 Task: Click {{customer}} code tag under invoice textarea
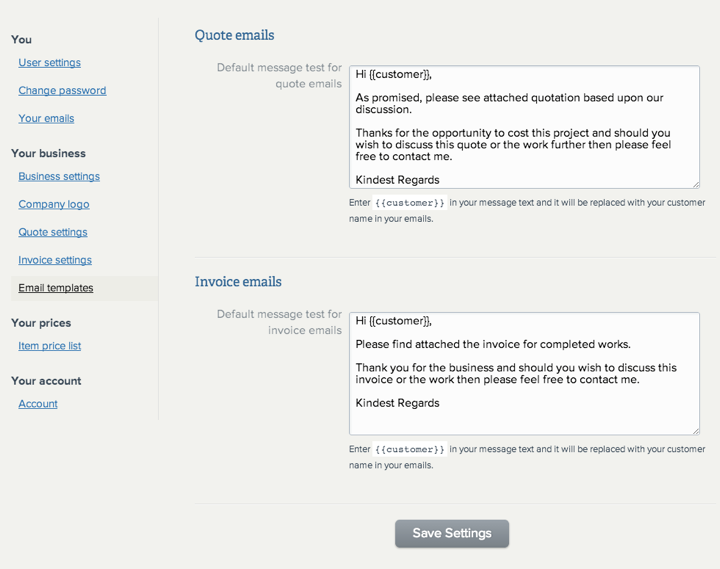pyautogui.click(x=410, y=450)
